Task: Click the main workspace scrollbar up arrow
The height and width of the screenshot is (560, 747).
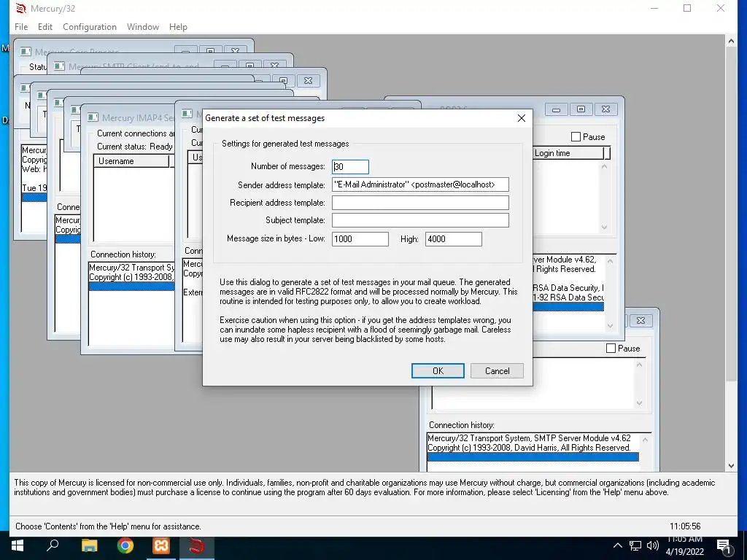Action: pyautogui.click(x=731, y=41)
